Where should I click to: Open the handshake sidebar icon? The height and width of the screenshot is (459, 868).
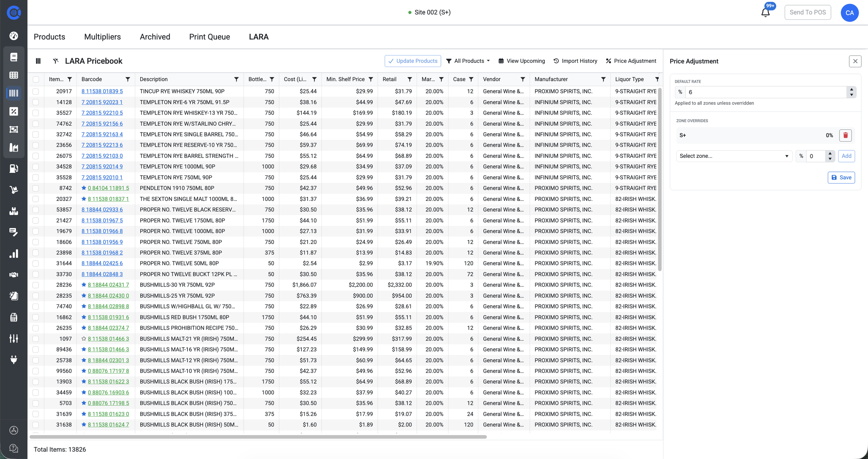coord(14,275)
